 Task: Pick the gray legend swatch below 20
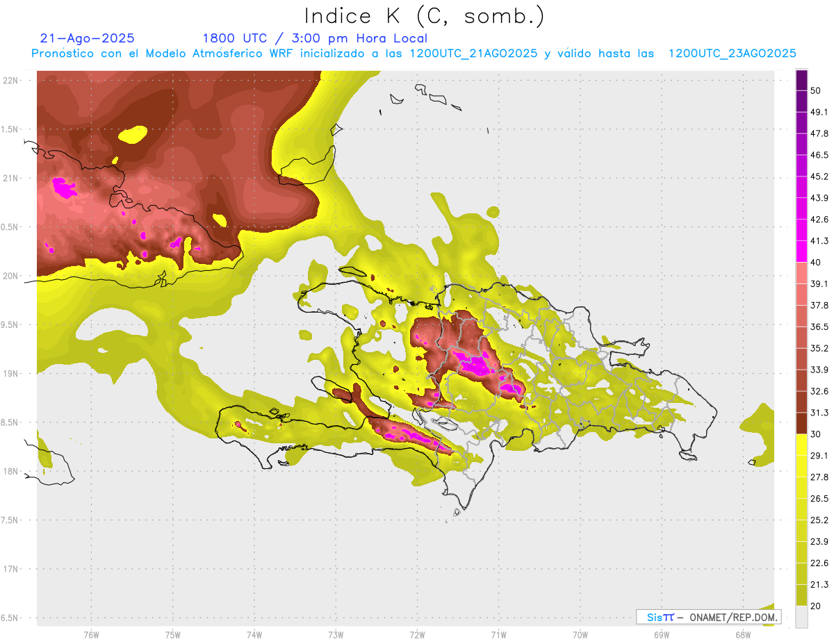pyautogui.click(x=801, y=617)
